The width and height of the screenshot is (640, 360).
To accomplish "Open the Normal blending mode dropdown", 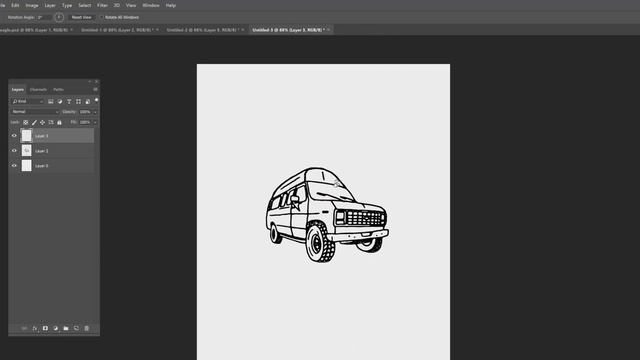I will pyautogui.click(x=35, y=112).
